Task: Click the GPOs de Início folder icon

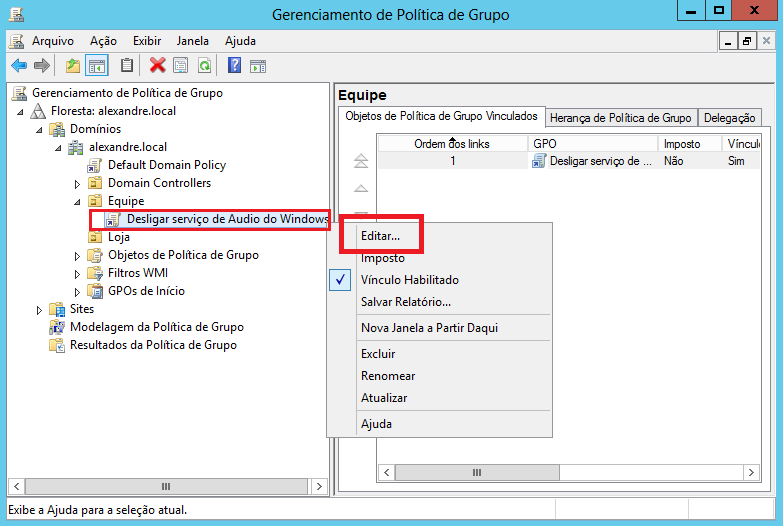Action: pos(95,291)
